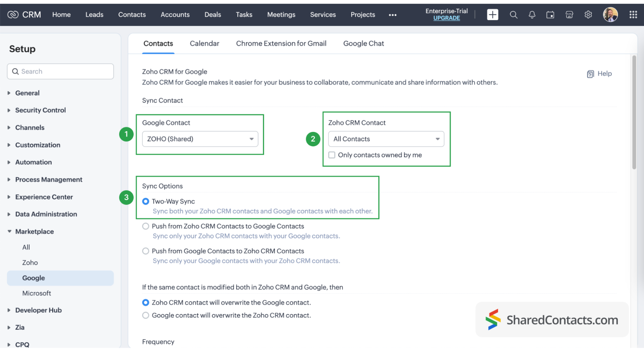Open All under Marketplace
Viewport: 644px width, 362px height.
pos(26,247)
